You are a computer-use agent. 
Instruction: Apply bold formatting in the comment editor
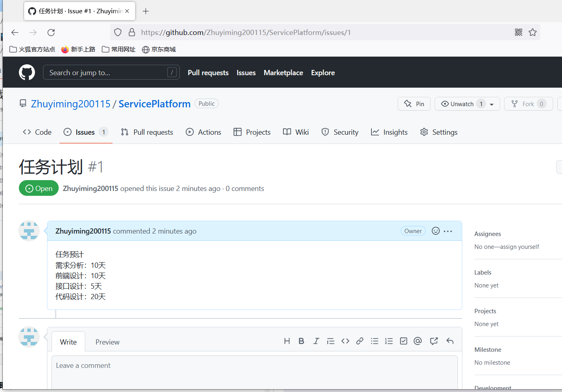point(302,341)
